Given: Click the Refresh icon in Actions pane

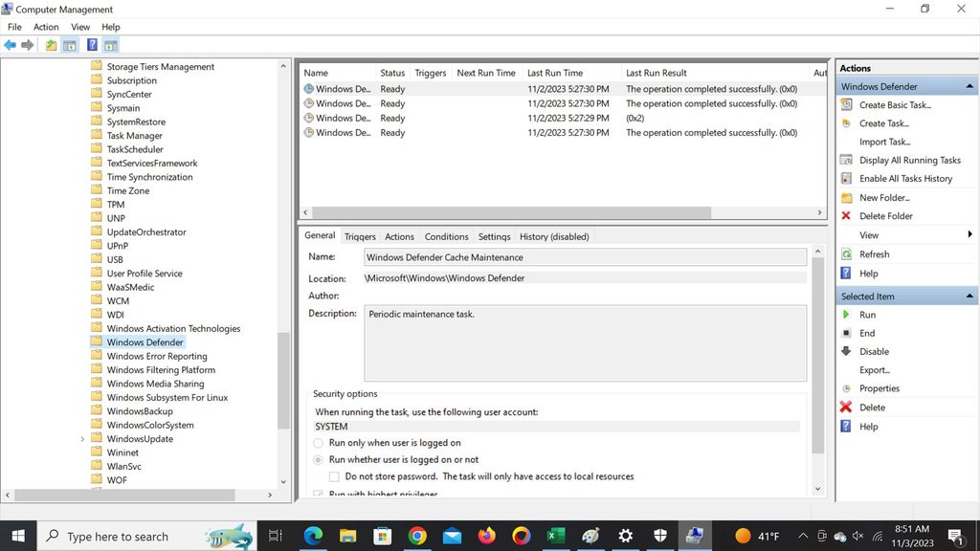Looking at the screenshot, I should point(846,253).
